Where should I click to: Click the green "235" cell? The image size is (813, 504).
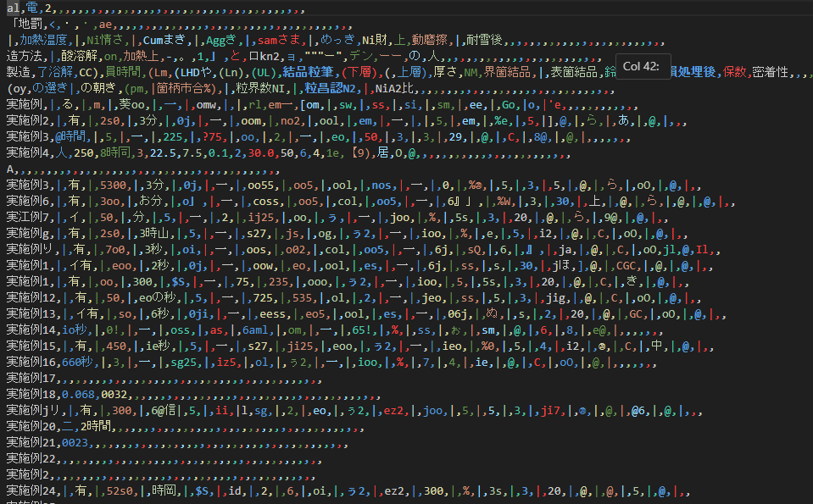(278, 282)
